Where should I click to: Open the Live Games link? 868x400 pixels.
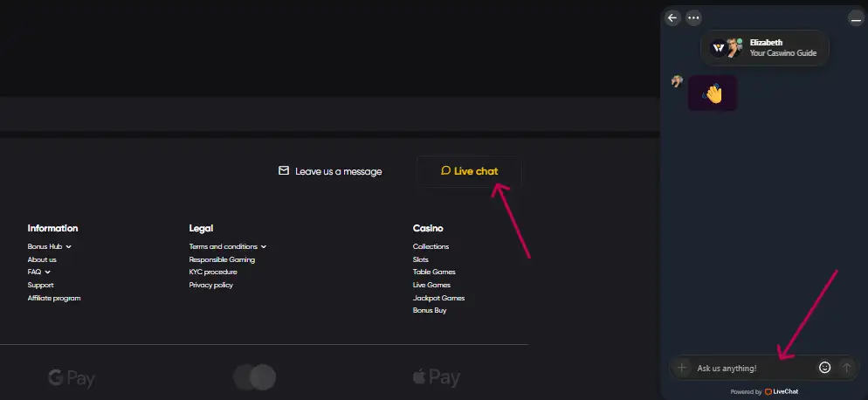(x=431, y=285)
